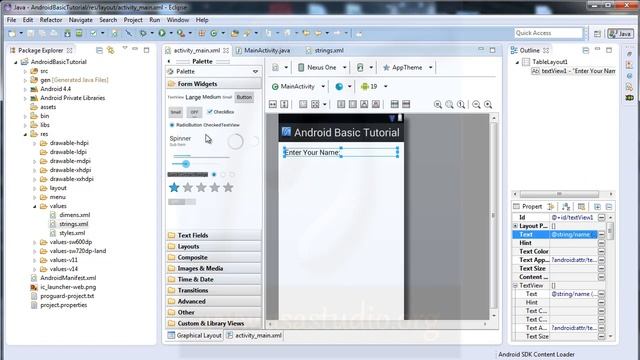Open the Navigate menu
This screenshot has width=640, height=360.
coord(80,20)
